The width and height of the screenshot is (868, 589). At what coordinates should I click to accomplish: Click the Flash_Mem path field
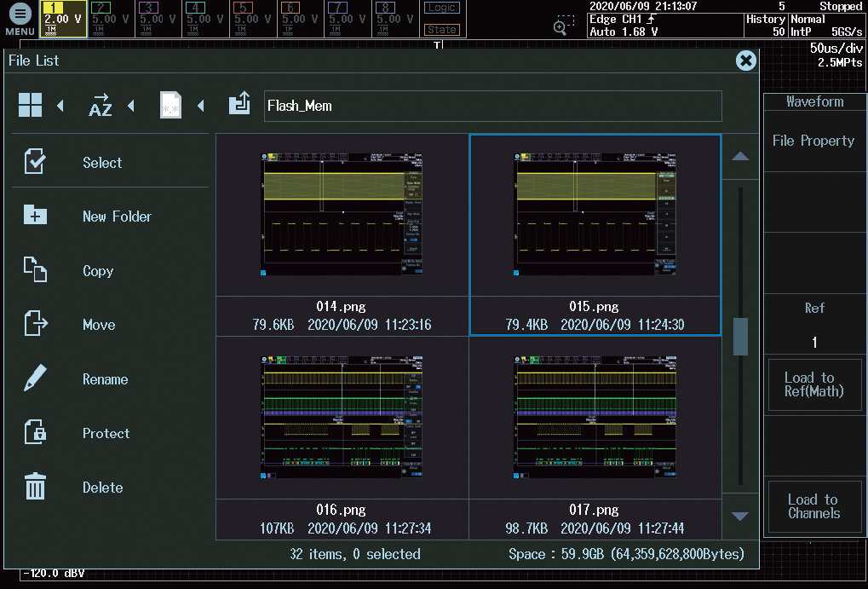[x=492, y=106]
